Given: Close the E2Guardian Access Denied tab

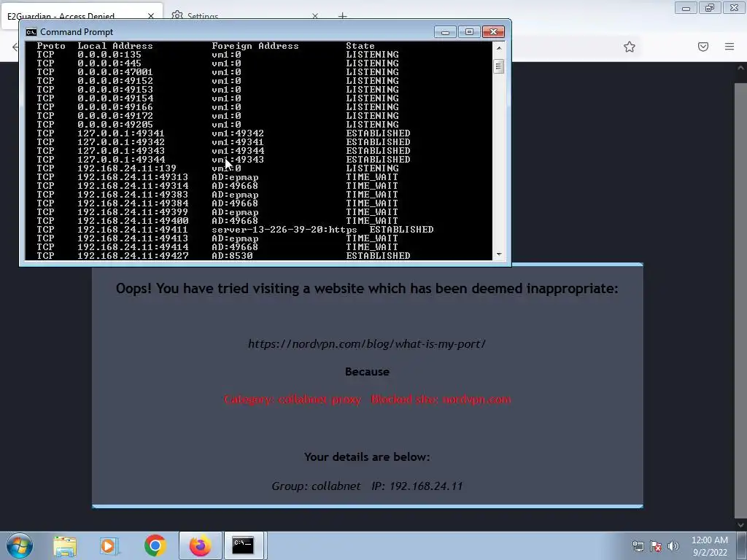Looking at the screenshot, I should coord(151,16).
